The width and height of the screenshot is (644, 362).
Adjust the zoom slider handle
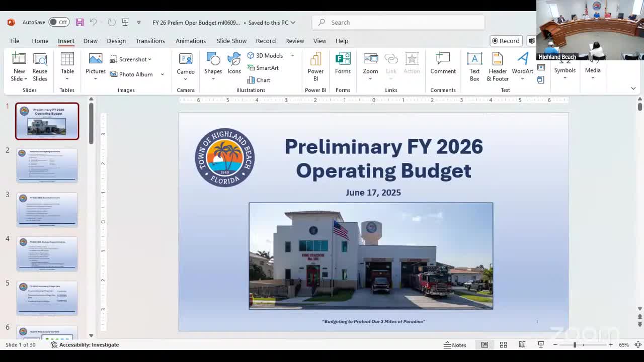(575, 344)
